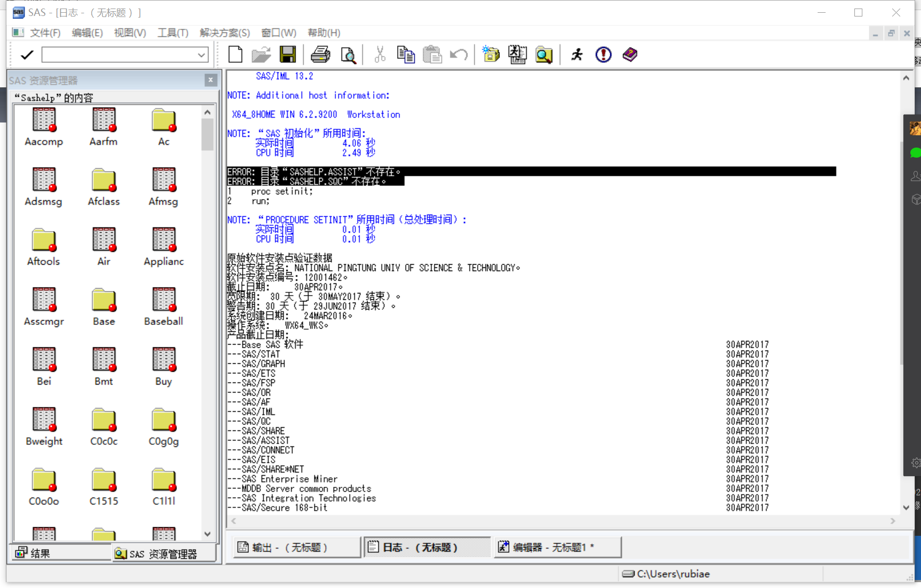Viewport: 921px width, 588px height.
Task: Switch to the 日志 - (无标题) window tab
Action: pyautogui.click(x=427, y=548)
